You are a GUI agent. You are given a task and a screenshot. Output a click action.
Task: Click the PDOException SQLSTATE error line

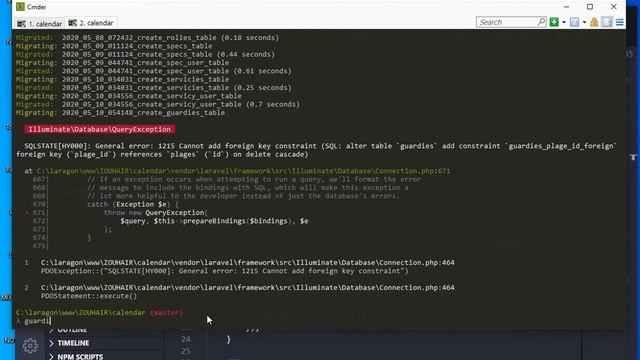pyautogui.click(x=224, y=271)
